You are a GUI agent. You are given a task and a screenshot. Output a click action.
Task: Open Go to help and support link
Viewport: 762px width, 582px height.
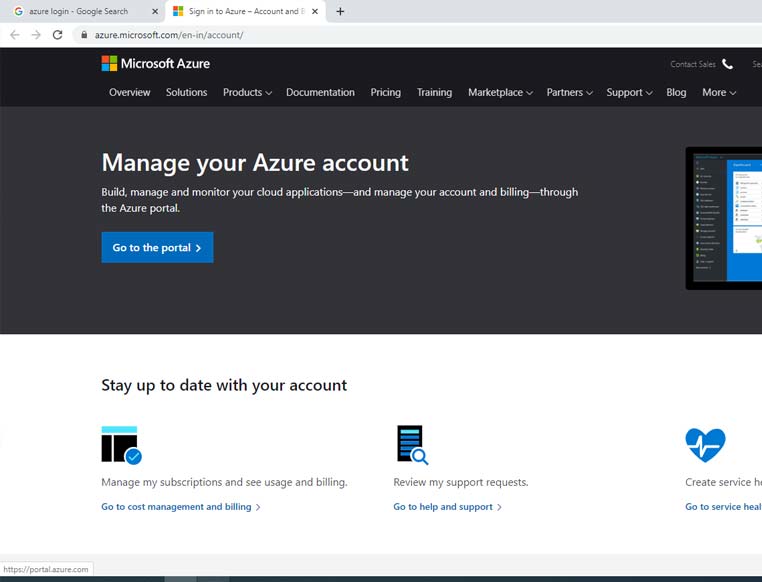pos(448,507)
